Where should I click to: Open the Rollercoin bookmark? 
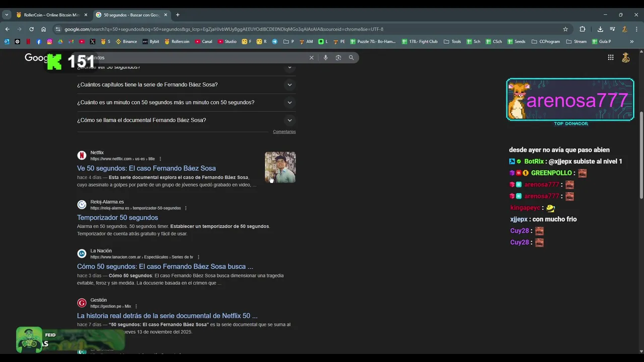click(177, 42)
